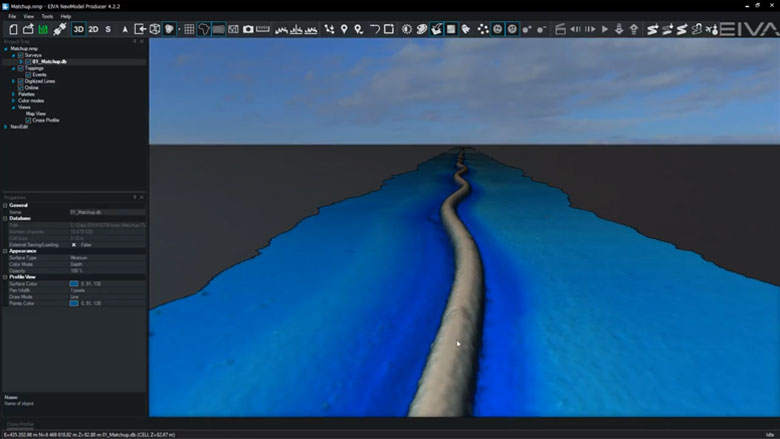
Task: Open the Tools menu
Action: click(47, 17)
